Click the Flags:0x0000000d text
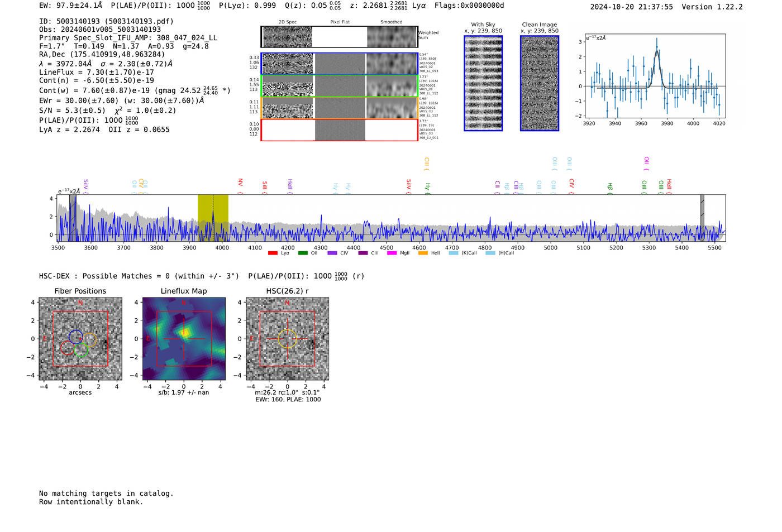Screen dimensions: 782x532 point(469,6)
